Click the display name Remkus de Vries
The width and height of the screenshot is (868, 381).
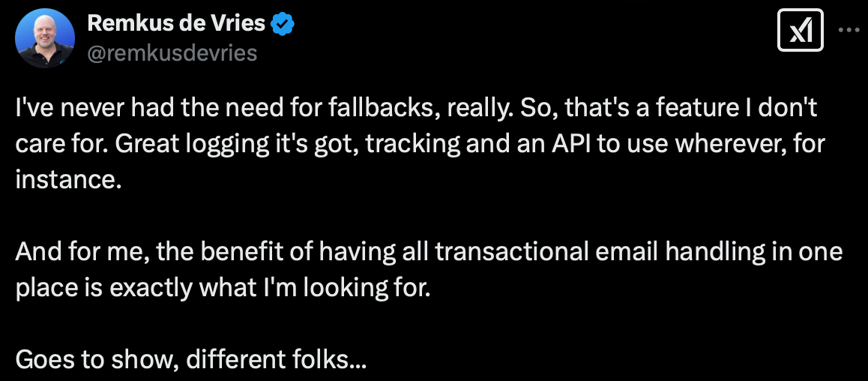[176, 23]
